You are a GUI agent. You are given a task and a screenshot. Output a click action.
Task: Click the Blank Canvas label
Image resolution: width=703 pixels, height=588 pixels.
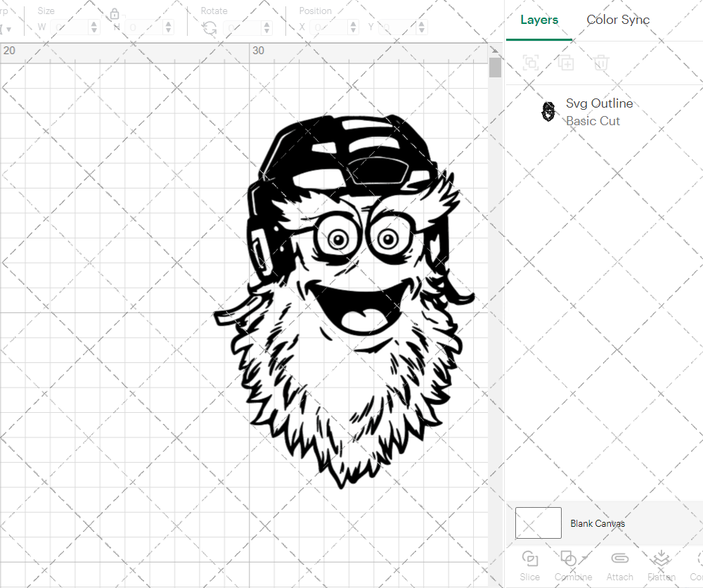coord(598,523)
